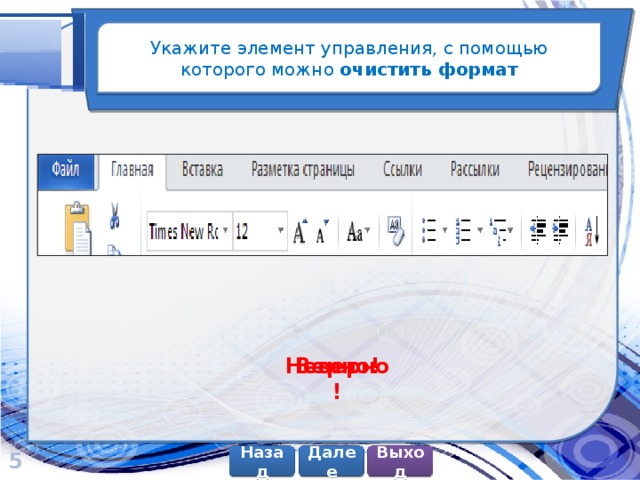Screen dimensions: 640x480
Task: Click the bulleted list icon
Action: (429, 231)
